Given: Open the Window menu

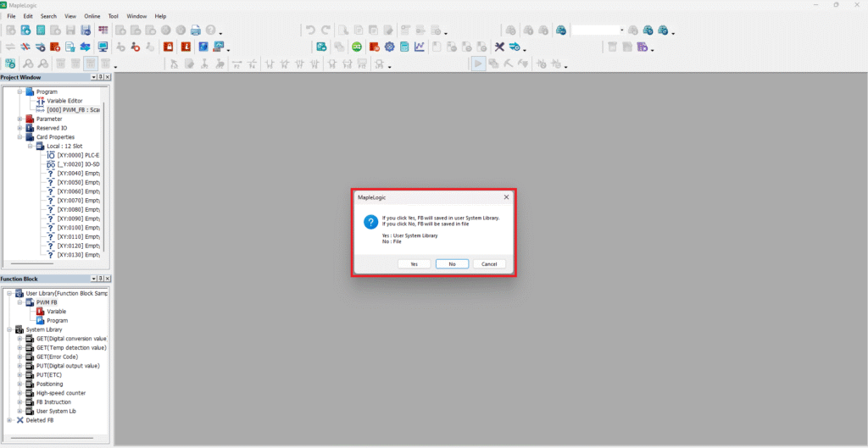Looking at the screenshot, I should (136, 17).
